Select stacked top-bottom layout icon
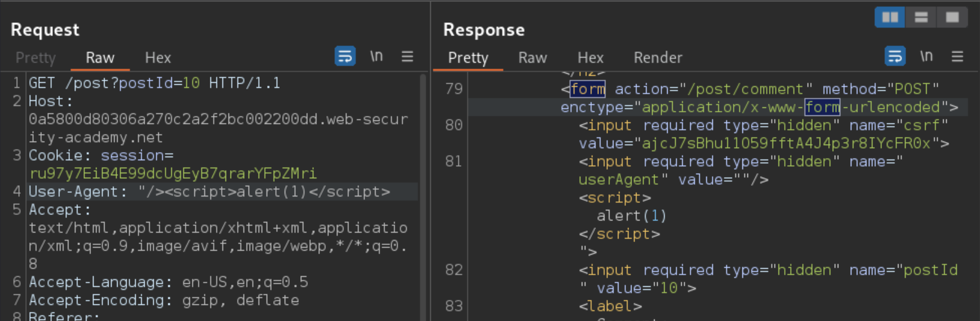 [921, 17]
